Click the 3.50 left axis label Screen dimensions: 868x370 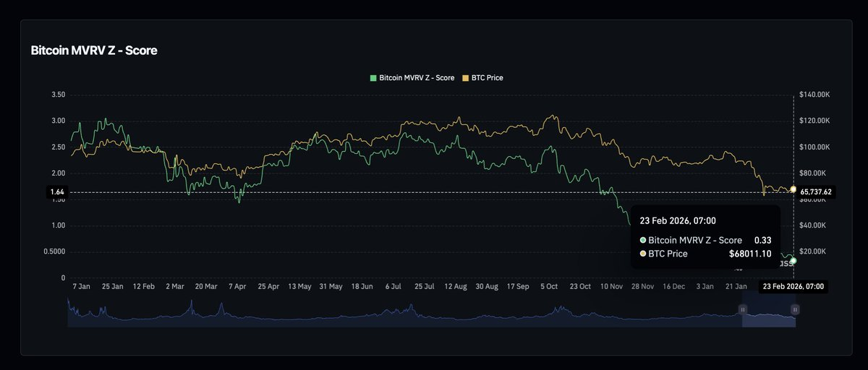click(59, 95)
